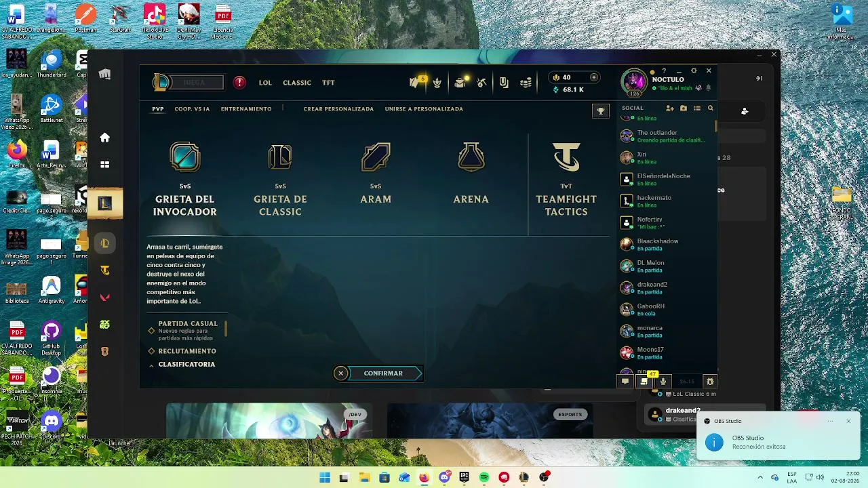Image resolution: width=868 pixels, height=488 pixels.
Task: Select friend DL Melon in social list
Action: (666, 266)
